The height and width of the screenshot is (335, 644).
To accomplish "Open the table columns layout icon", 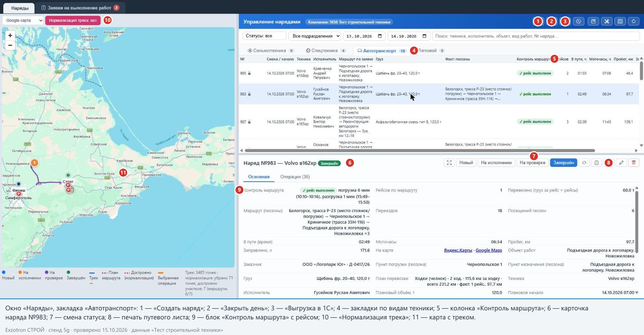I will click(x=620, y=21).
